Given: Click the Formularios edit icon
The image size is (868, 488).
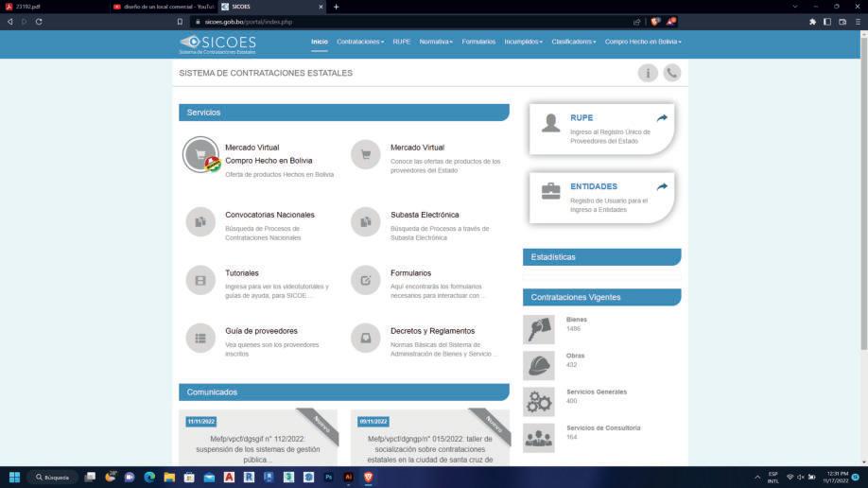Looking at the screenshot, I should pos(365,280).
